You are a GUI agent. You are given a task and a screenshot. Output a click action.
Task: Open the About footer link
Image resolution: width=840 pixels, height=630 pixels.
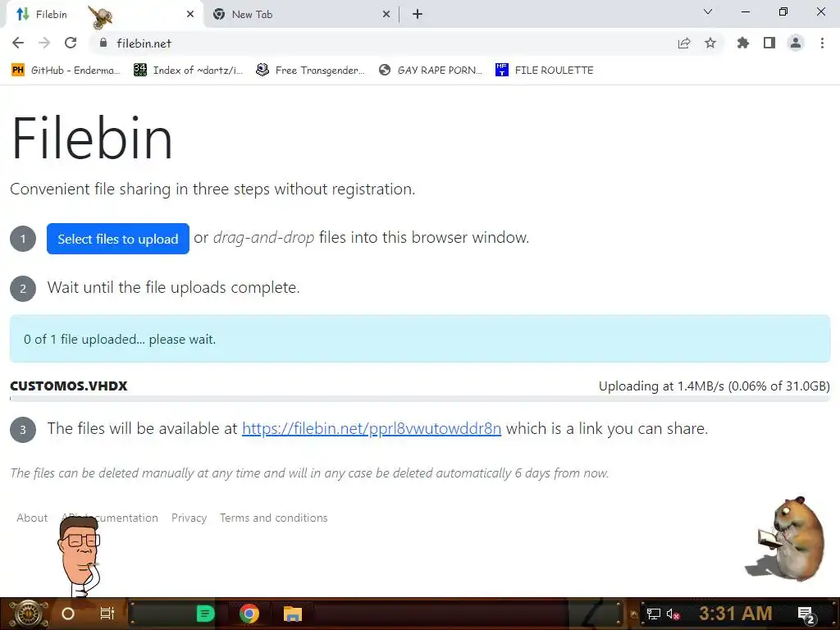(32, 518)
